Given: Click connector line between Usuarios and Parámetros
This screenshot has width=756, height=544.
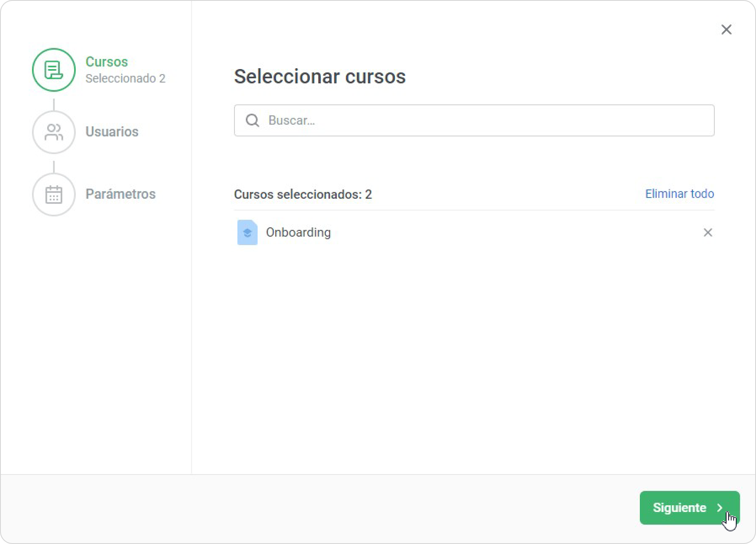Looking at the screenshot, I should click(x=54, y=166).
